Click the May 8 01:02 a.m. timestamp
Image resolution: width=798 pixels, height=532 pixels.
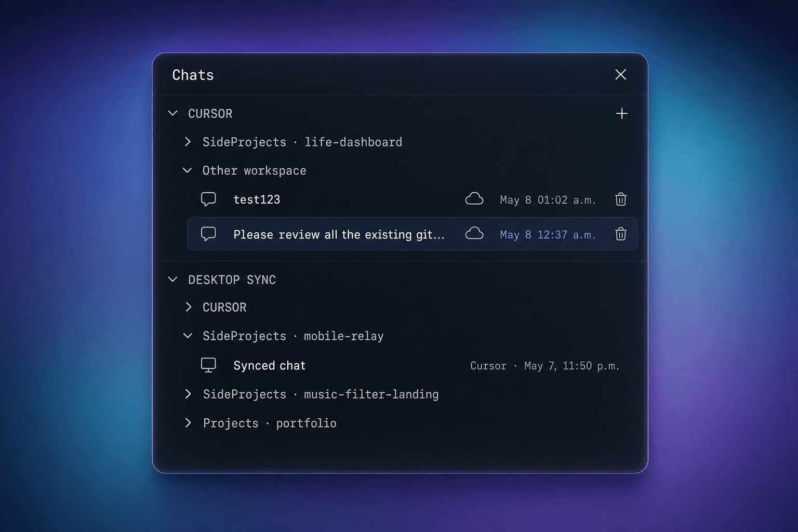548,200
